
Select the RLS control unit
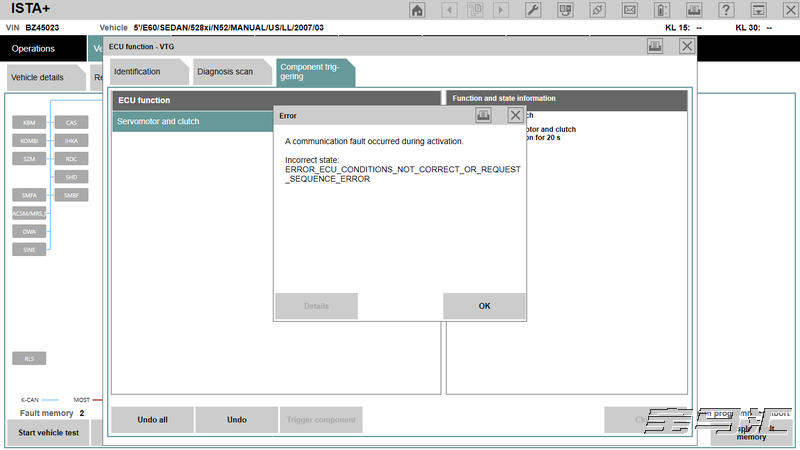[x=29, y=359]
